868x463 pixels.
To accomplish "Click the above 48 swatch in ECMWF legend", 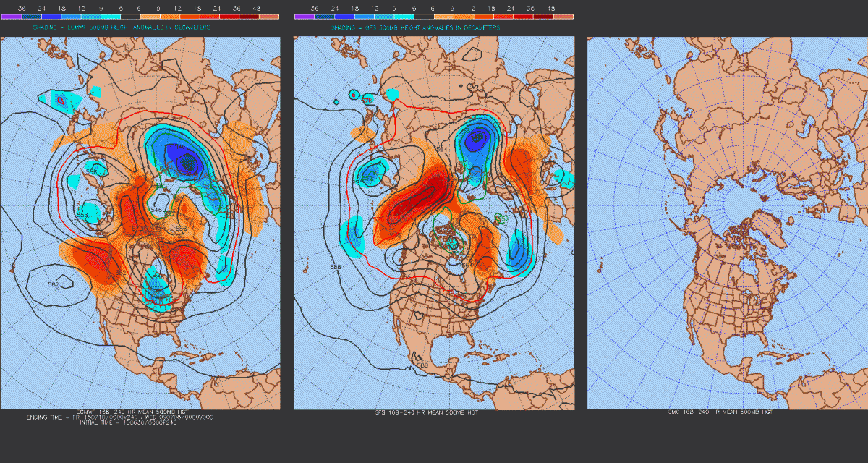I will click(269, 17).
